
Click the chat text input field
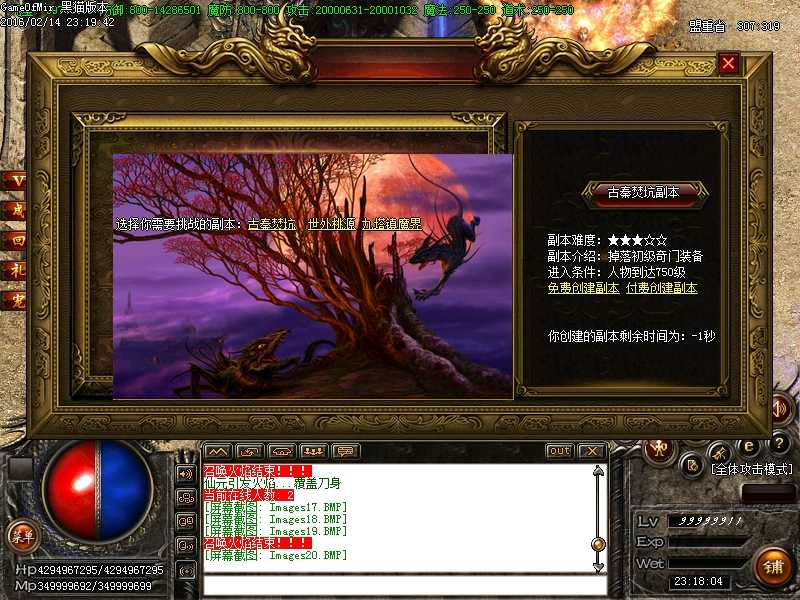click(405, 586)
